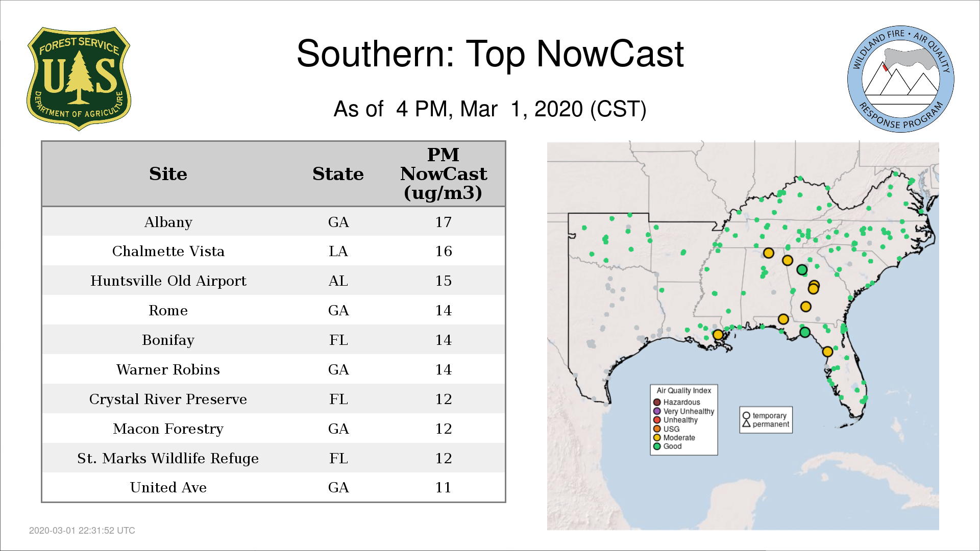Screen dimensions: 980x551
Task: Click the UTC timestamp at bottom left
Action: [x=82, y=531]
